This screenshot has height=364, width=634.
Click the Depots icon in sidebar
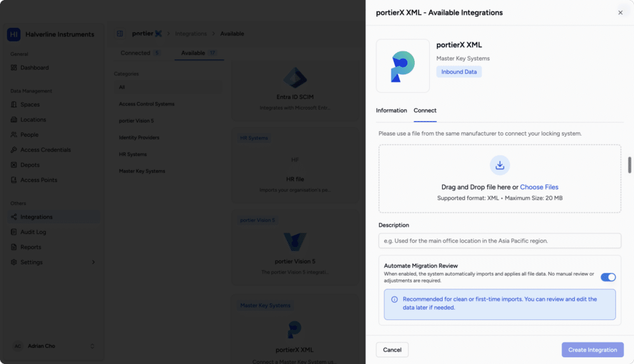pyautogui.click(x=14, y=165)
